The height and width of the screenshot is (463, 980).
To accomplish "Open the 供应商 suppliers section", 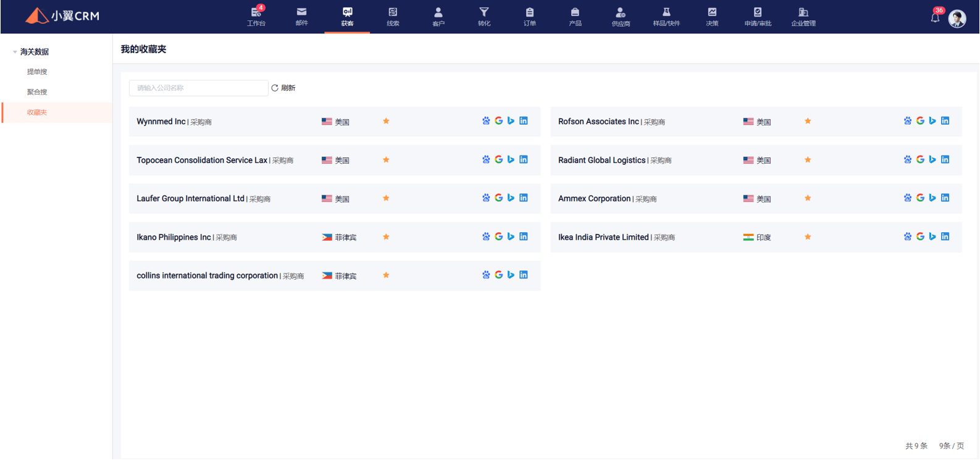I will coord(621,17).
